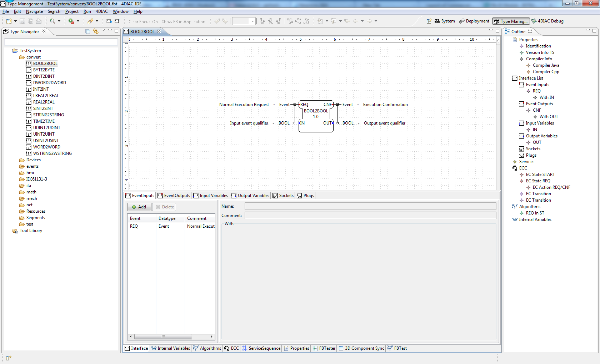The image size is (600, 364).
Task: Click the Comment input field
Action: coord(370,216)
